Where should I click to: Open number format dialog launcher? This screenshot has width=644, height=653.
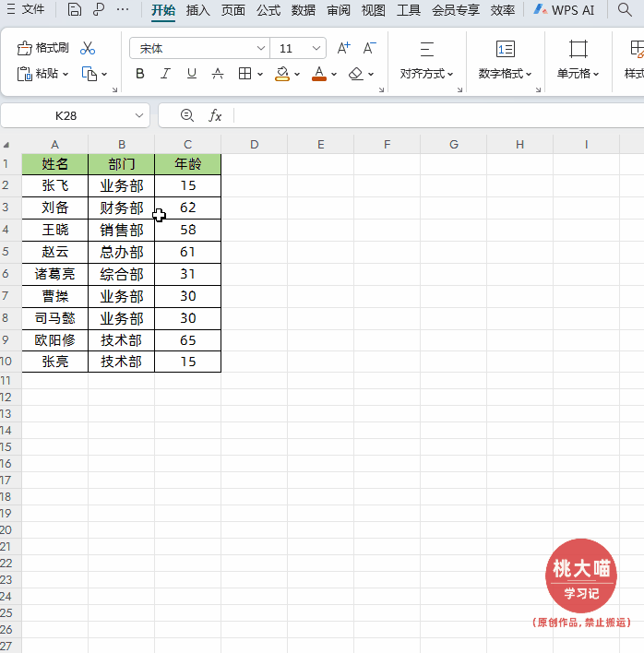click(x=538, y=89)
